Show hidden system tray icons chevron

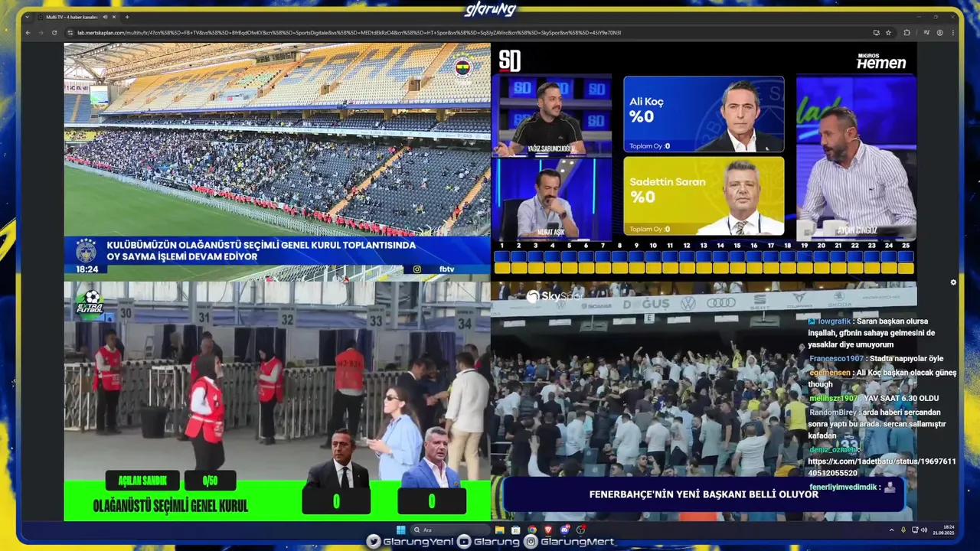pos(891,530)
